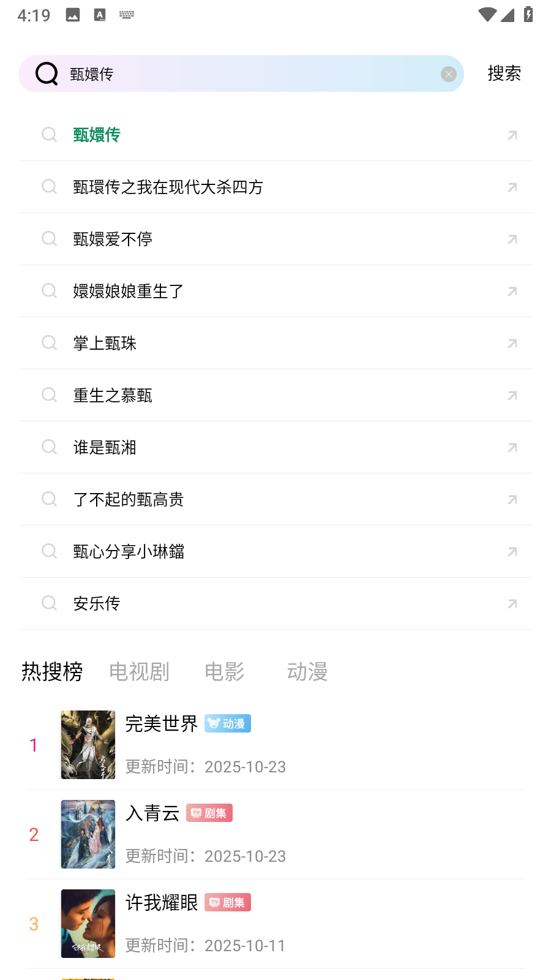The width and height of the screenshot is (551, 980).
Task: Tap the fill arrow beside 安乐传
Action: (512, 603)
